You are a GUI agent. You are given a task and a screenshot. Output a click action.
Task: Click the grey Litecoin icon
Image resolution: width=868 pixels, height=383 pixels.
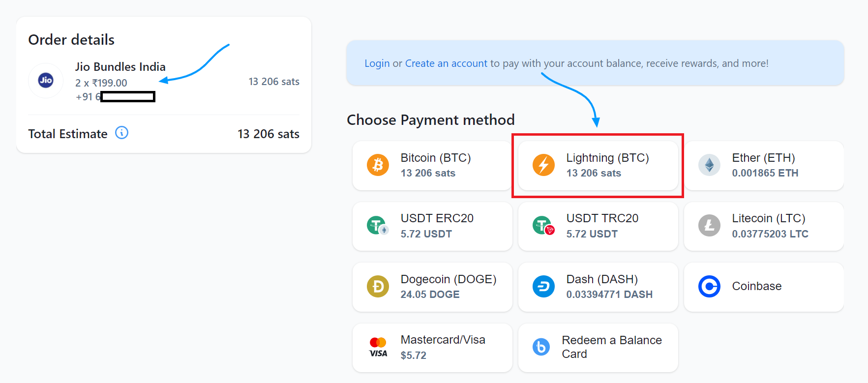709,226
